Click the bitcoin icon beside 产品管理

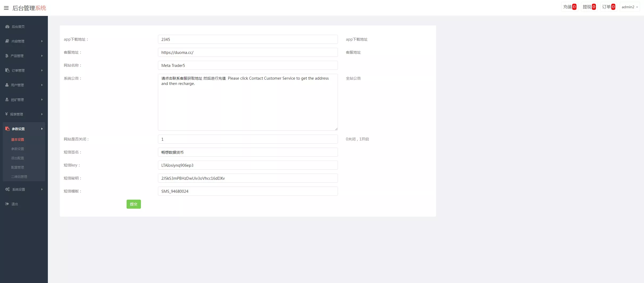coord(7,56)
